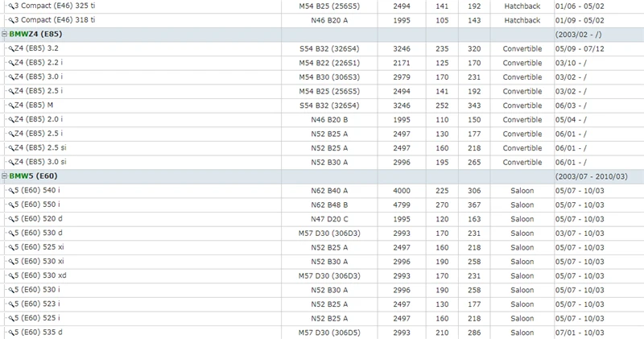The image size is (644, 339).
Task: Click magnifier icon for Z4 (E85) 2.5 si
Action: [x=11, y=148]
